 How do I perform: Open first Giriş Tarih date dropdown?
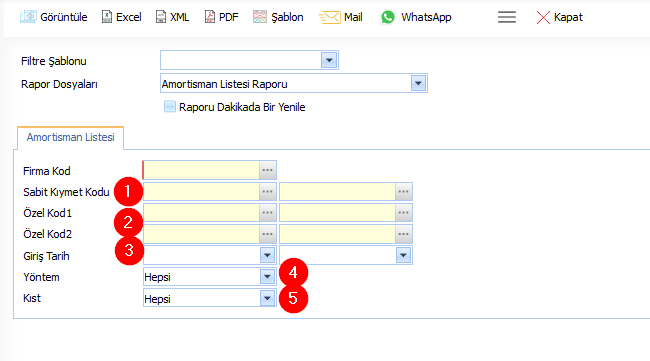click(x=267, y=255)
